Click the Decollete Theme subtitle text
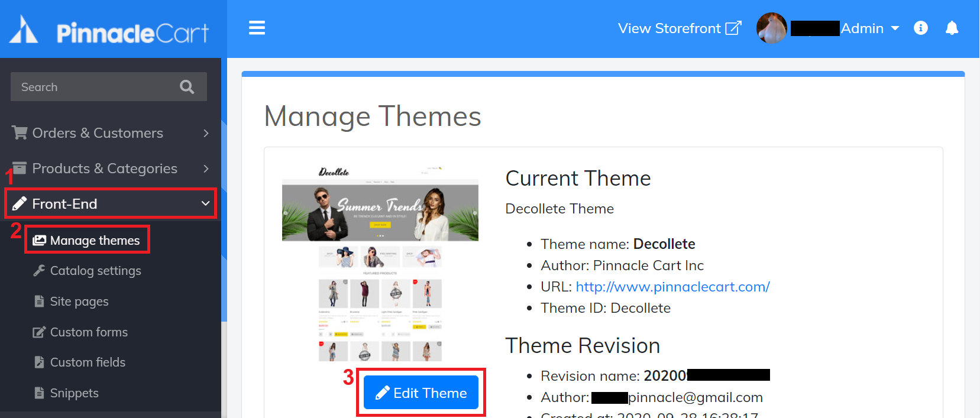 pyautogui.click(x=559, y=209)
